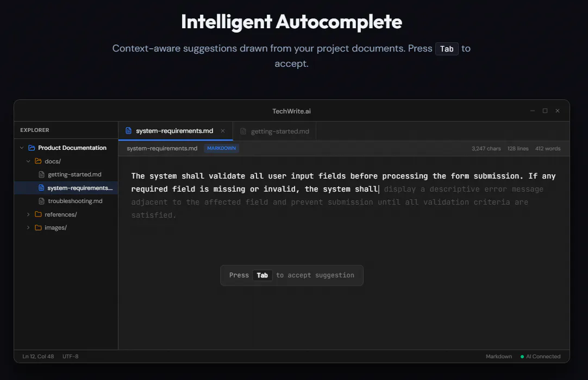Click the green AI Connected status dot
This screenshot has height=380, width=588.
click(x=522, y=357)
